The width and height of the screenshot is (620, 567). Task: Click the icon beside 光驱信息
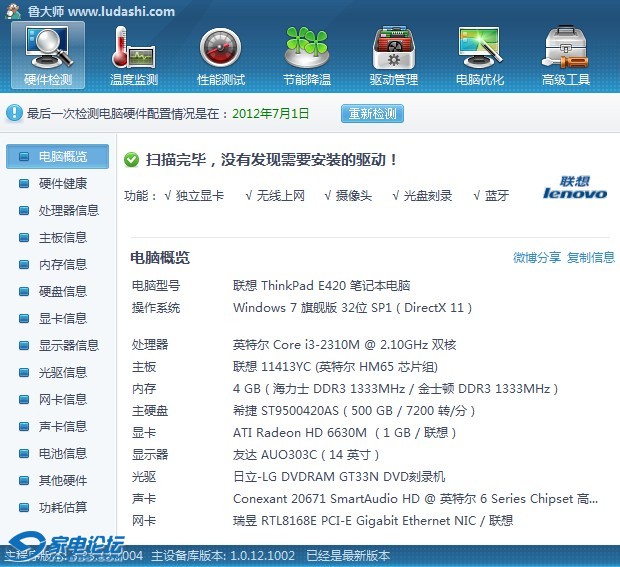coord(24,372)
